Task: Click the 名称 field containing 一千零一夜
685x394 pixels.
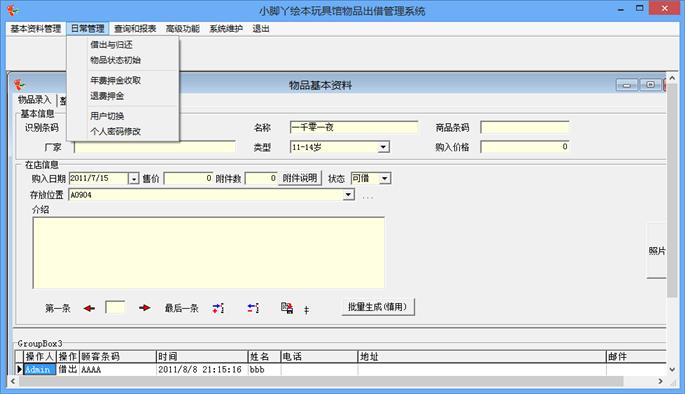Action: click(354, 127)
